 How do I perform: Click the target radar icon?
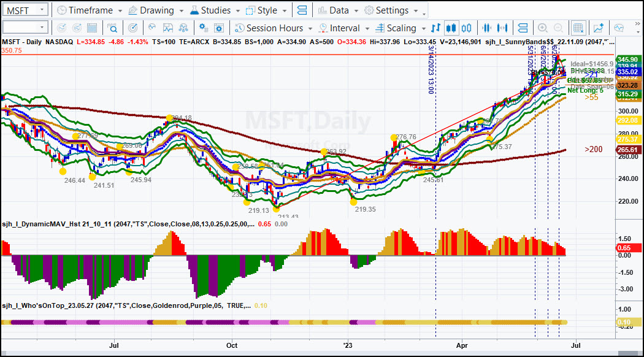(x=132, y=28)
